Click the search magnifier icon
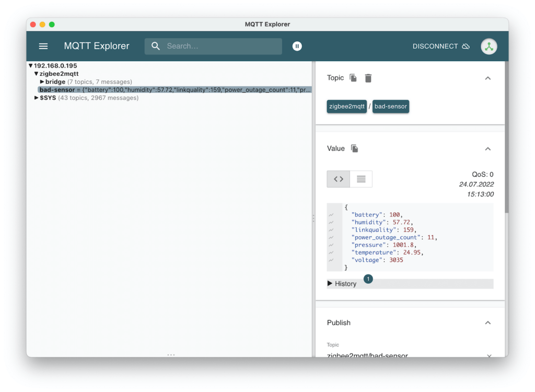The image size is (535, 392). pyautogui.click(x=156, y=46)
